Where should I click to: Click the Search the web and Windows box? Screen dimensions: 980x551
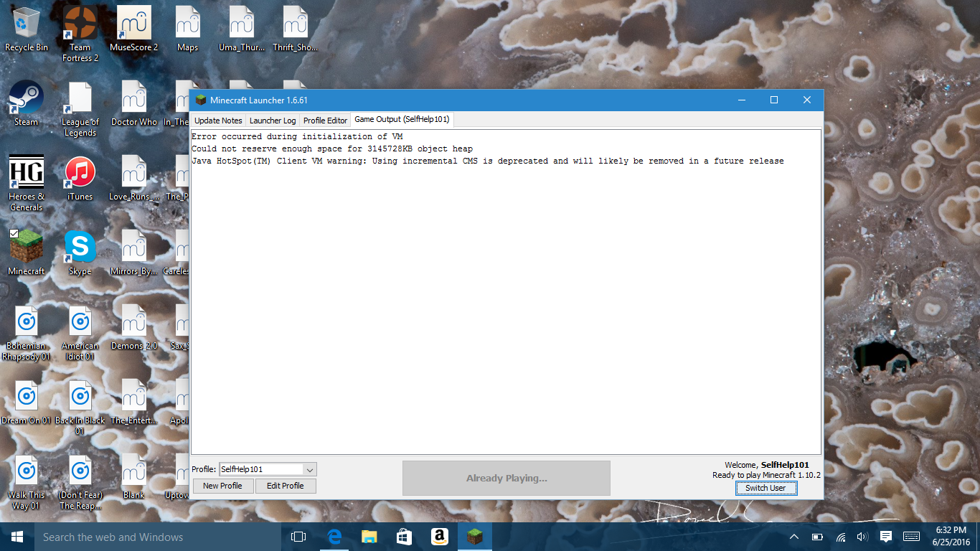pos(158,537)
